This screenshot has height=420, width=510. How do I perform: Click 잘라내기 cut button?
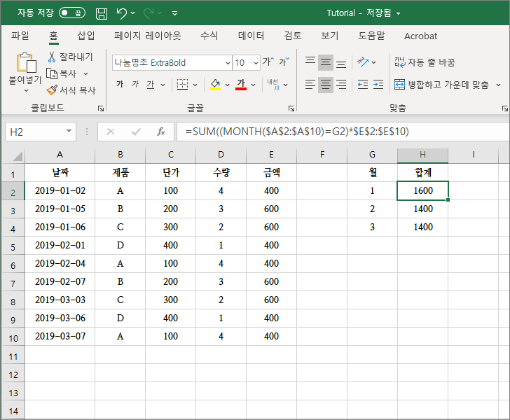tap(70, 57)
